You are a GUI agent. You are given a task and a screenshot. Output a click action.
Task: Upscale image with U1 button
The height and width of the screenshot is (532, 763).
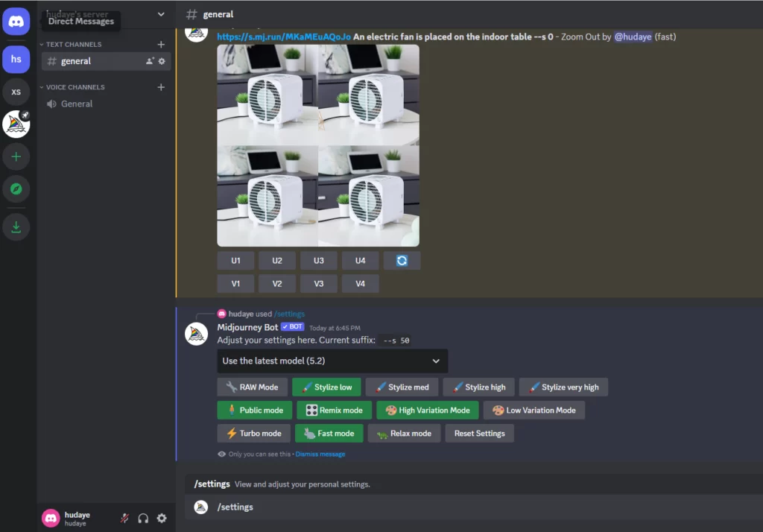235,261
